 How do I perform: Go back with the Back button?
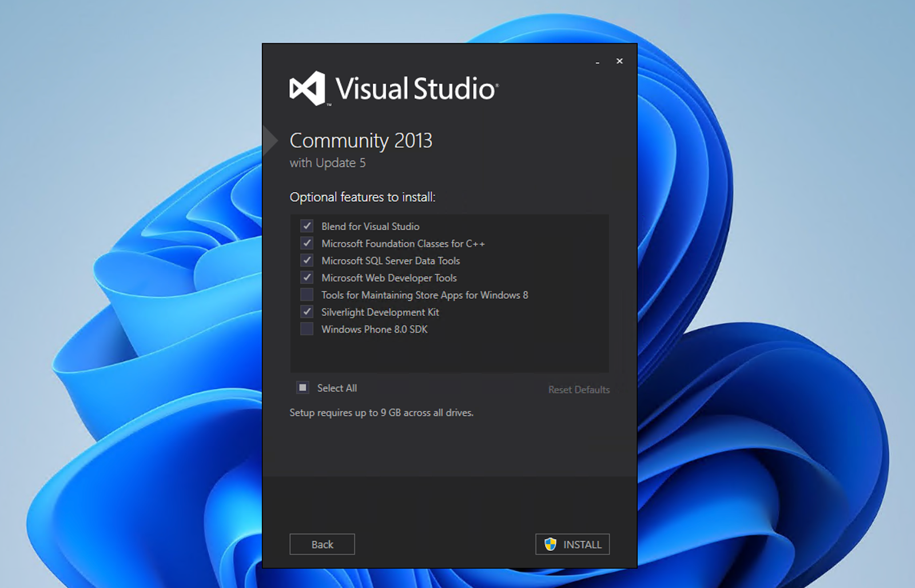click(x=322, y=544)
